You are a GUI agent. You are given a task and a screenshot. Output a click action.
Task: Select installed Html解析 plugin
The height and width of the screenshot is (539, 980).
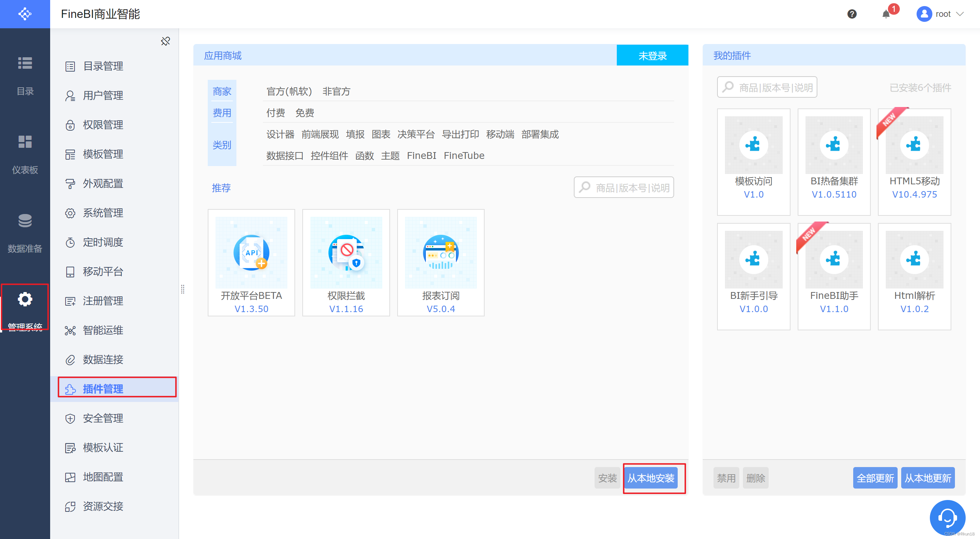click(914, 276)
